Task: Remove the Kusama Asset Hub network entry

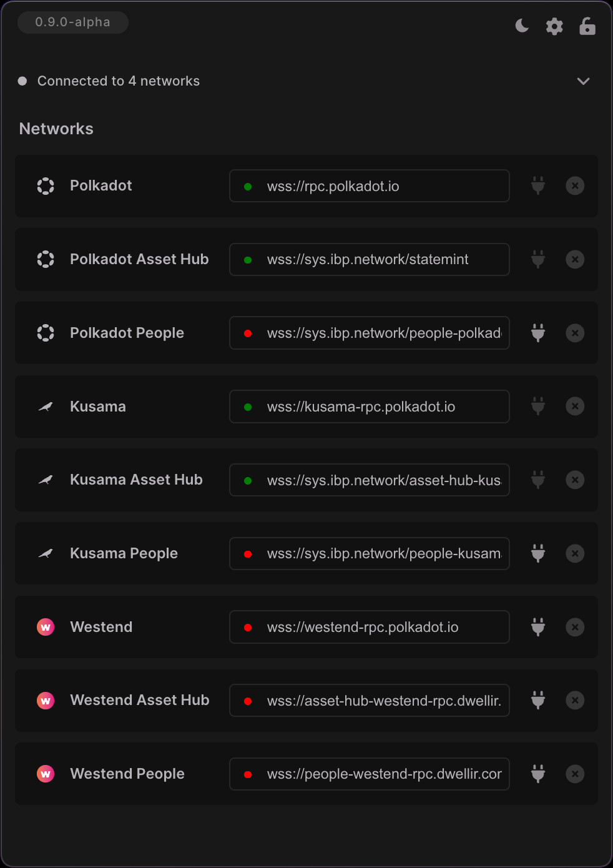Action: pos(575,480)
